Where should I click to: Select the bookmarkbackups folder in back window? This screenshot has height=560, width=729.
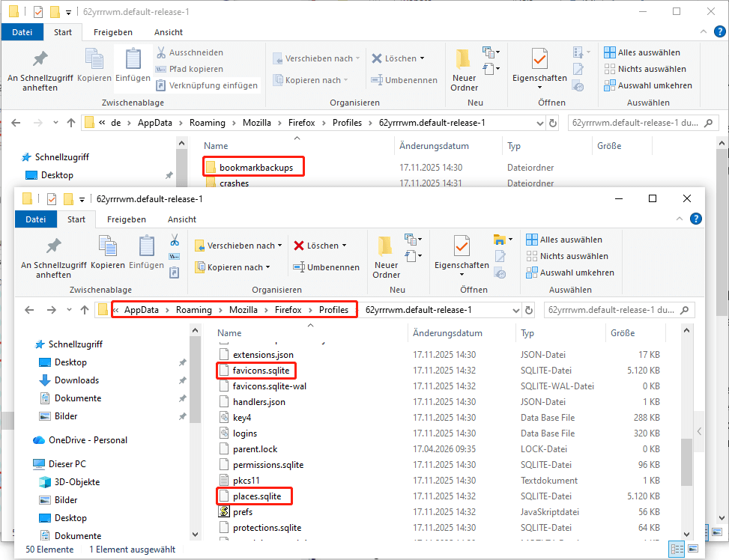256,167
